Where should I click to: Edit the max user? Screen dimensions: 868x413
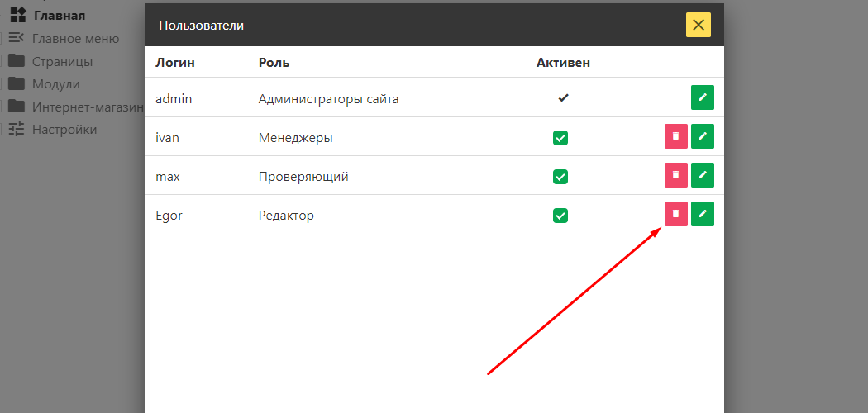point(703,175)
